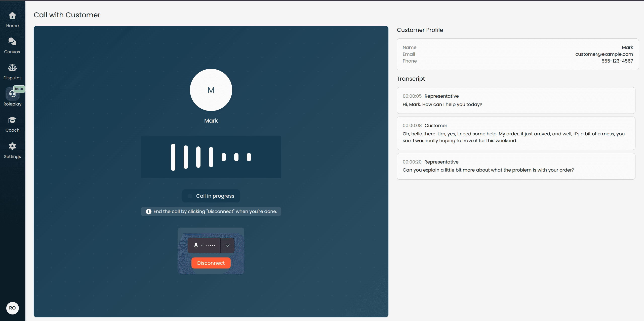This screenshot has height=321, width=644.
Task: Open the RO user avatar menu
Action: click(x=12, y=308)
